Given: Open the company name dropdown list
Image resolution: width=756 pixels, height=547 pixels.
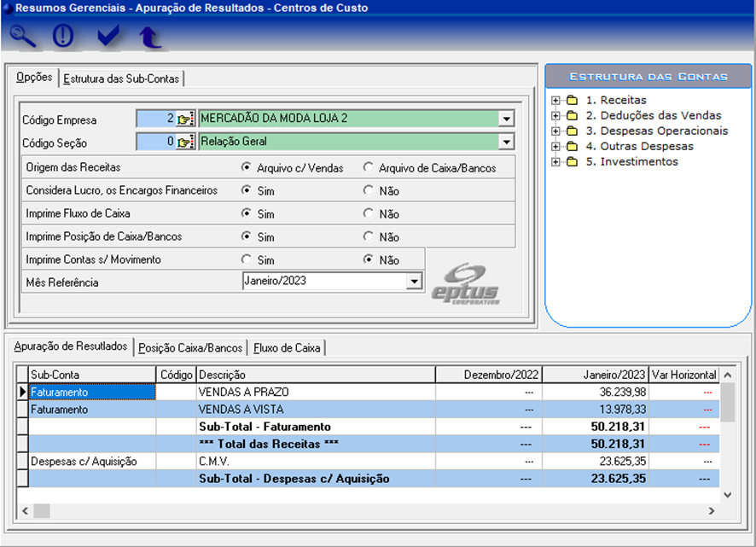Looking at the screenshot, I should (x=506, y=119).
